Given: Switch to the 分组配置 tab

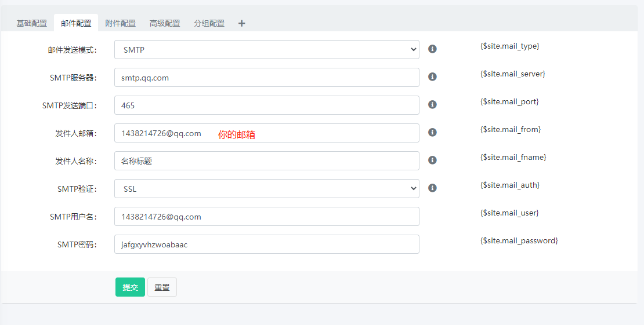Looking at the screenshot, I should [209, 23].
